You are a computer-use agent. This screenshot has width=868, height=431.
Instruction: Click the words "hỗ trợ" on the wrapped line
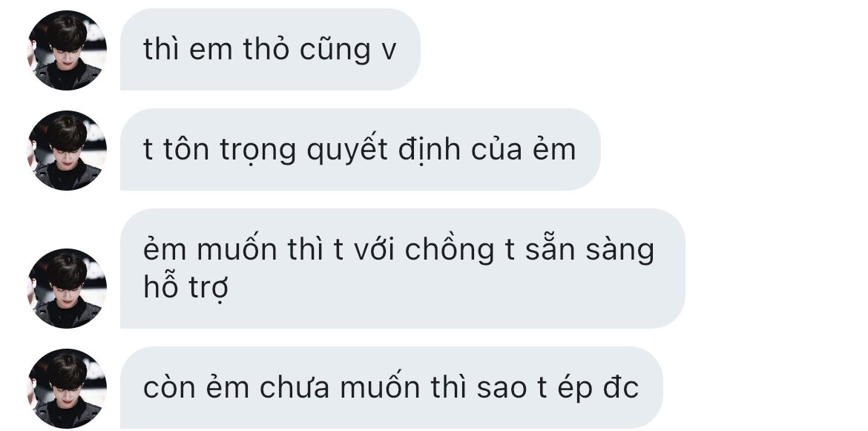(x=186, y=289)
